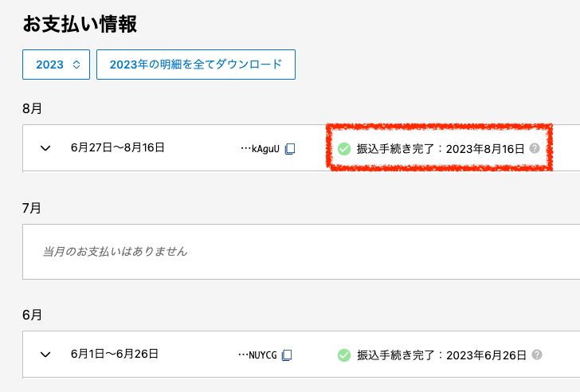Click the 8月 section label

click(x=32, y=108)
